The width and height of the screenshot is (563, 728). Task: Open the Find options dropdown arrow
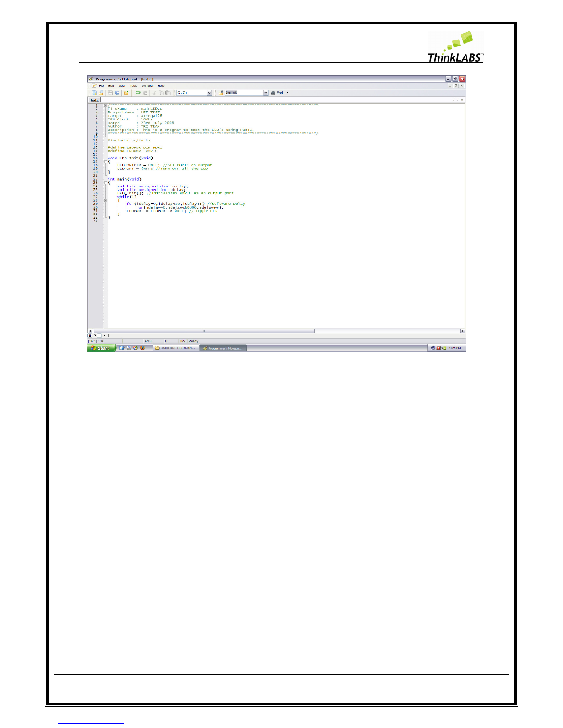288,93
